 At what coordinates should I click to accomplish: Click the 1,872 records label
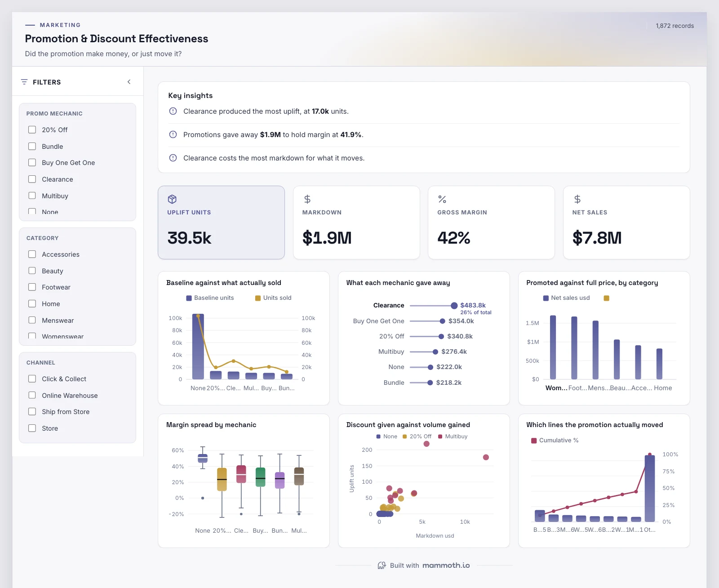(675, 26)
